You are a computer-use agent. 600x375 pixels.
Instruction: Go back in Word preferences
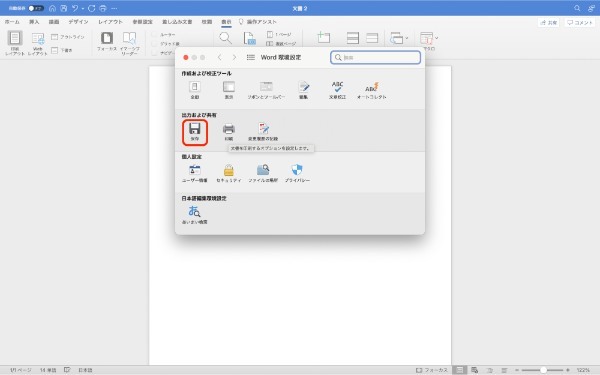pos(220,57)
